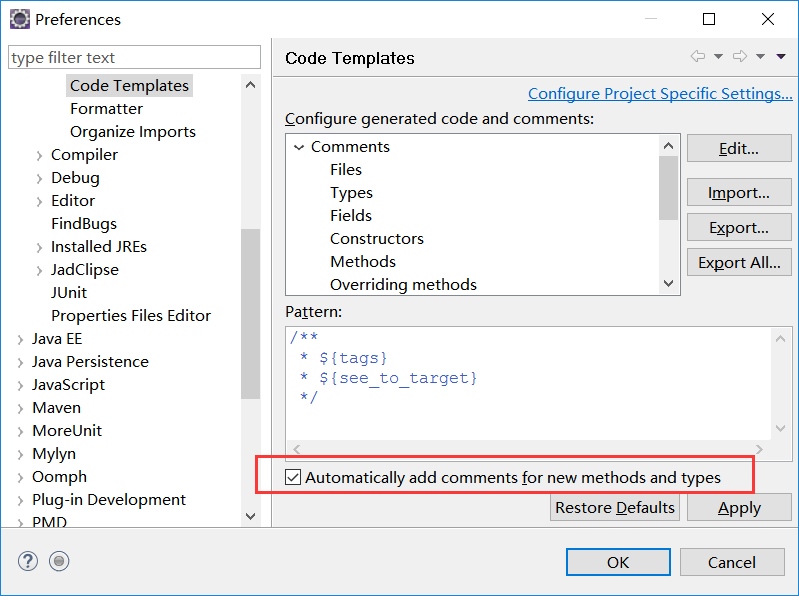Open the forward history dropdown arrow
This screenshot has width=799, height=596.
pos(760,57)
